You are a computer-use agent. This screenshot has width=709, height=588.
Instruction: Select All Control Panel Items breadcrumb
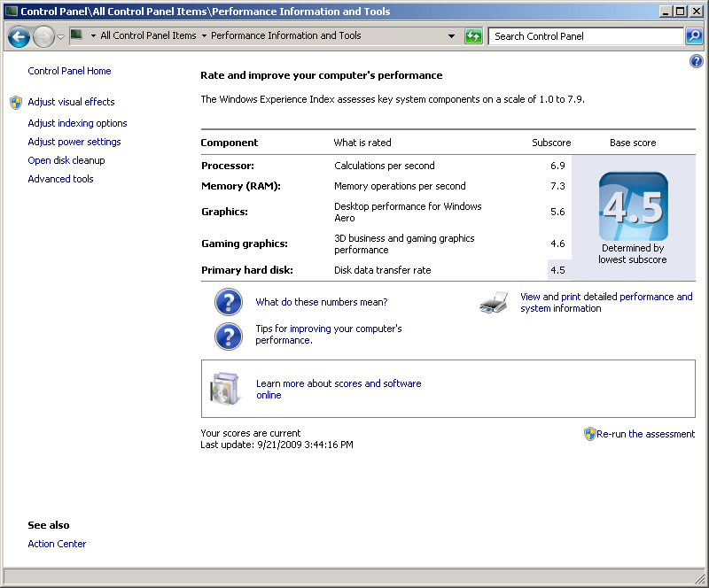[x=148, y=36]
